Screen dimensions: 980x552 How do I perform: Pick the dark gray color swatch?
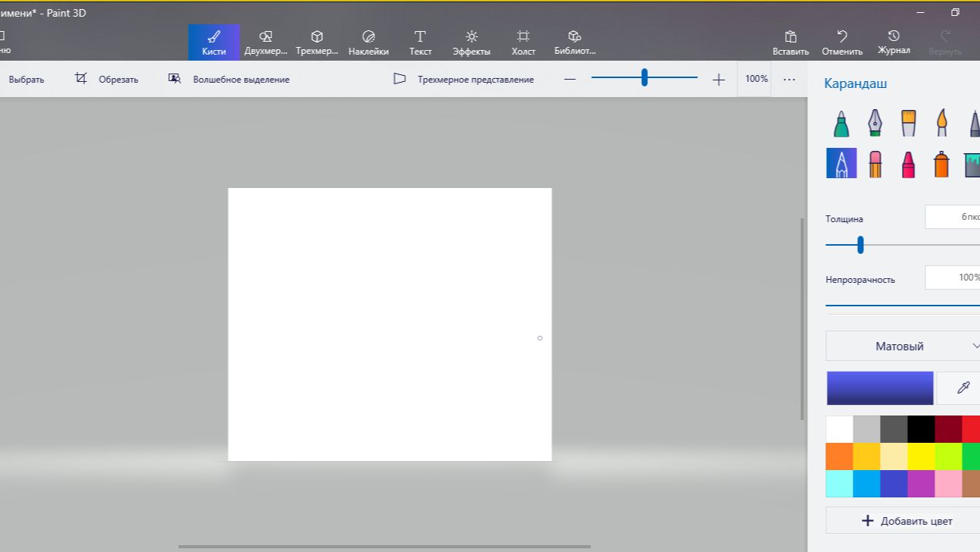click(894, 429)
